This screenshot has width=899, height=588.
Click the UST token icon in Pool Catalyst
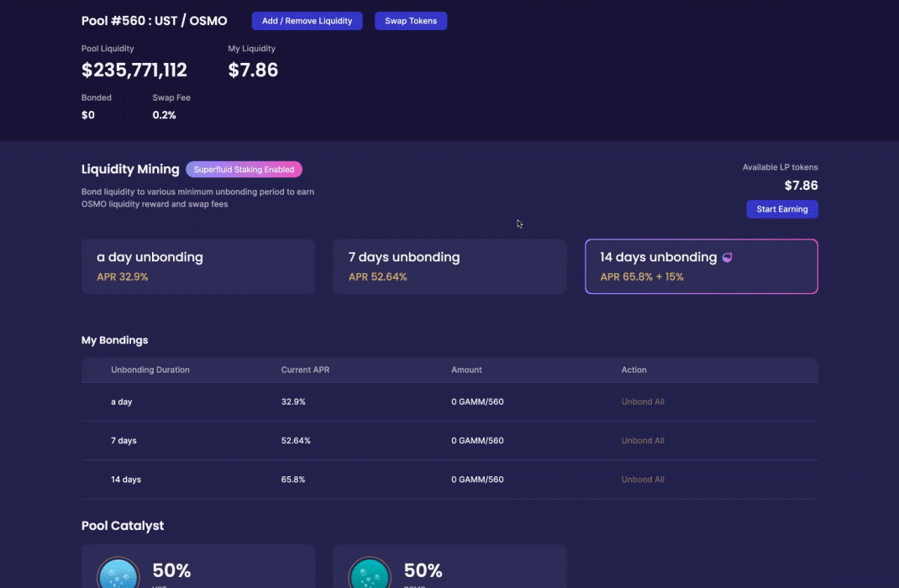click(118, 573)
